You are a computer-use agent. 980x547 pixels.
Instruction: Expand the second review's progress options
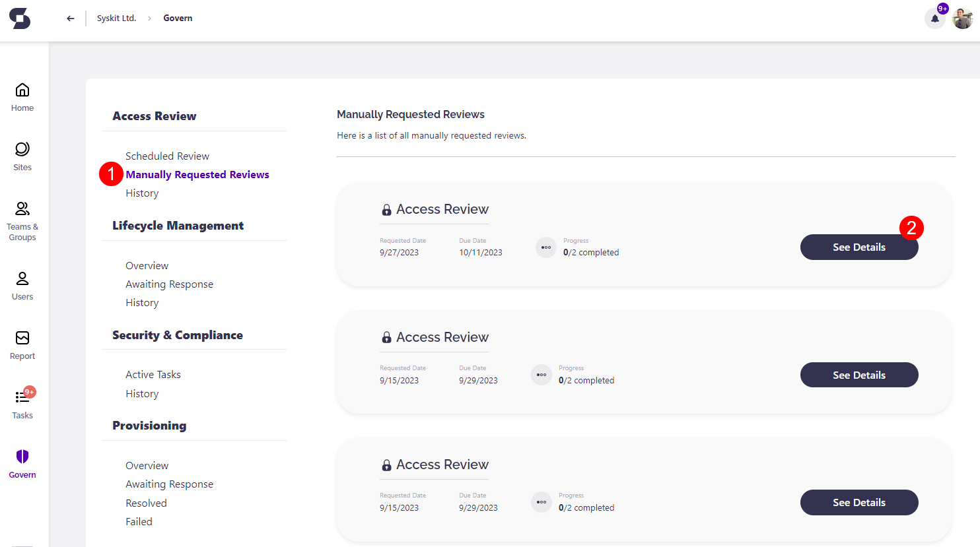[542, 375]
